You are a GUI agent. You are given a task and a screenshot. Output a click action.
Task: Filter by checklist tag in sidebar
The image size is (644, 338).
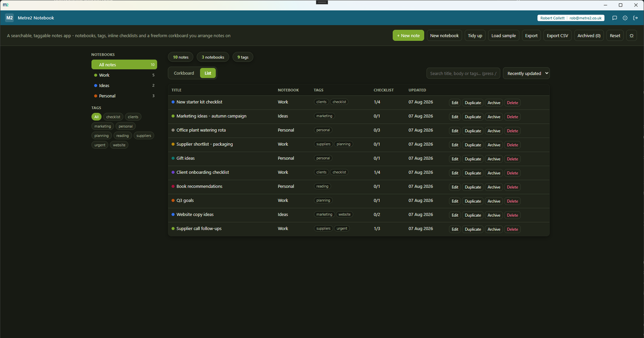pyautogui.click(x=113, y=117)
